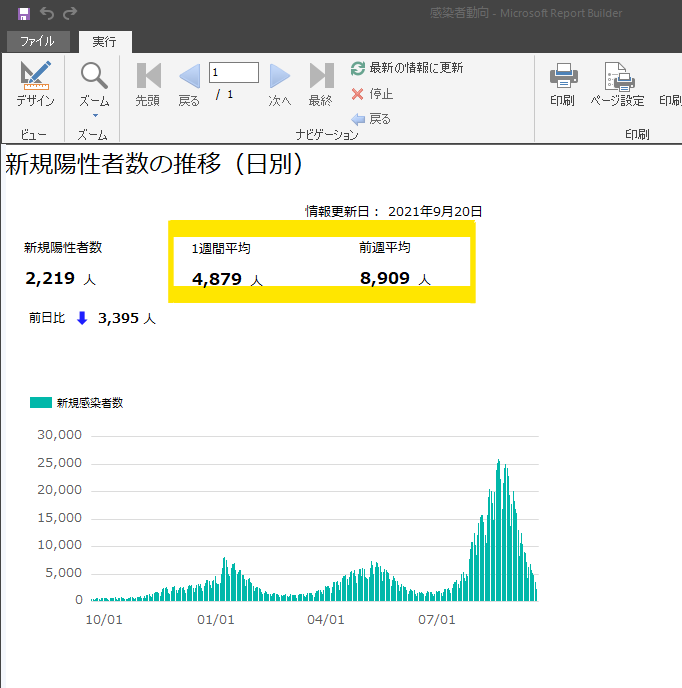Print the report with 印刷 icon

tap(563, 83)
